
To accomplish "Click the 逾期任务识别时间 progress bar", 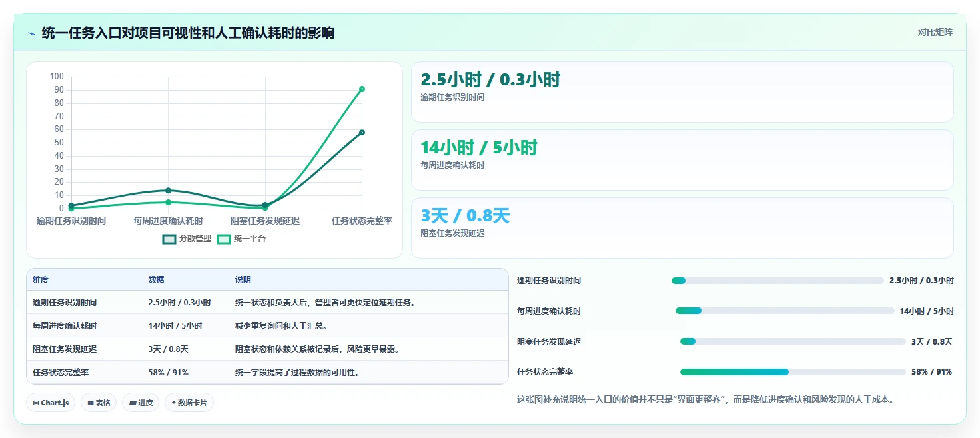I will tap(777, 281).
